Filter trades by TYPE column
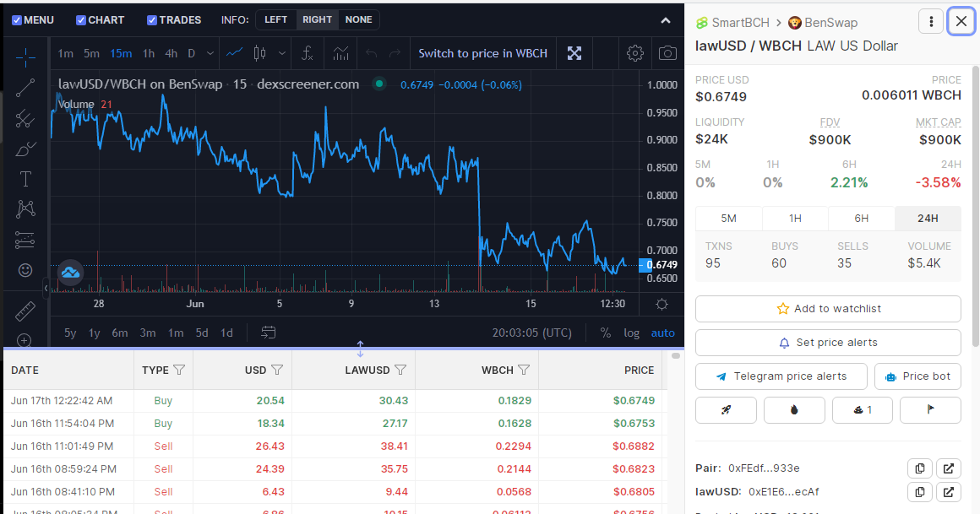This screenshot has height=514, width=980. click(x=179, y=370)
